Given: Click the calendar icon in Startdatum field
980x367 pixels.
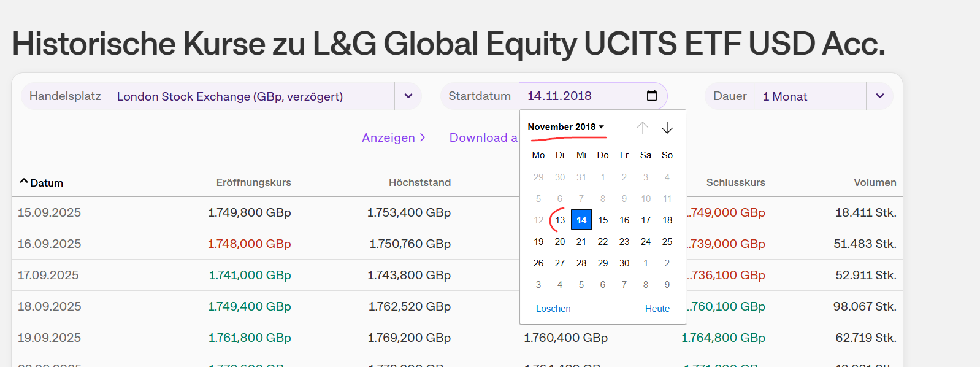Looking at the screenshot, I should (x=652, y=96).
